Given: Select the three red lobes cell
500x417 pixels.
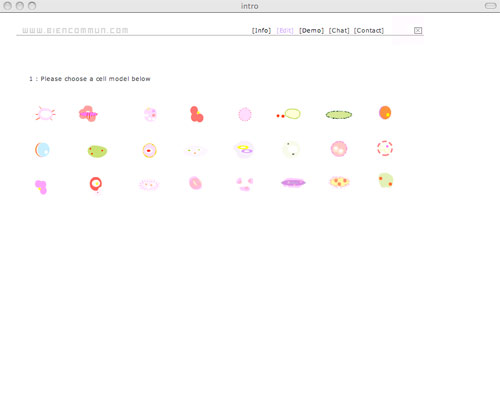Looking at the screenshot, I should coord(196,114).
